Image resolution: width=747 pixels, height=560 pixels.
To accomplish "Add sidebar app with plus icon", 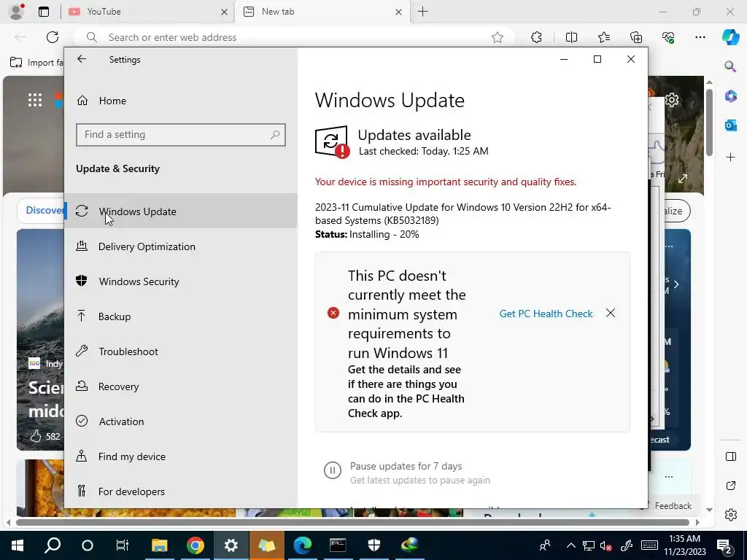I will point(730,157).
